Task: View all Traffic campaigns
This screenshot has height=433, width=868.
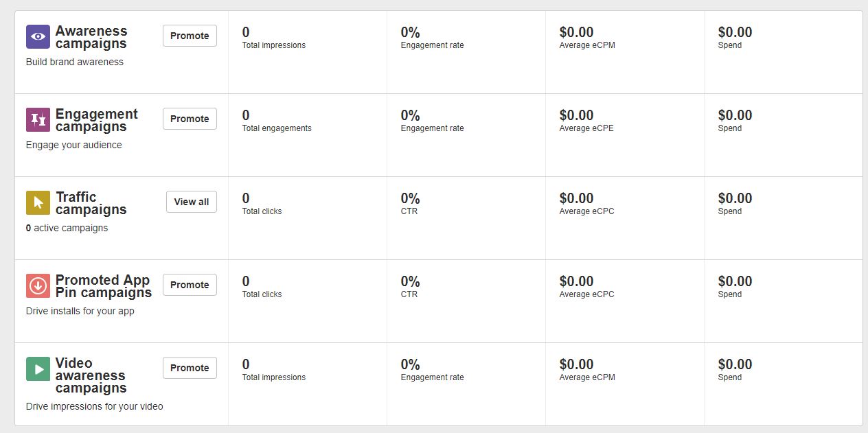Action: tap(191, 202)
